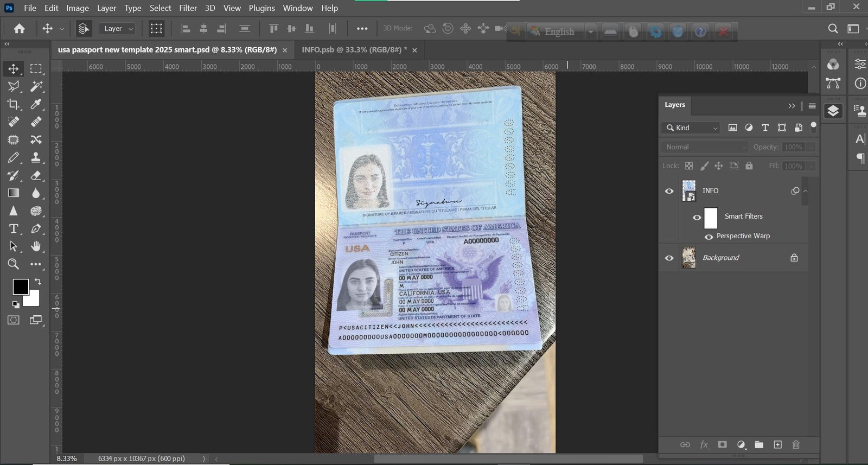
Task: Open the search magnifier icon
Action: click(x=833, y=29)
